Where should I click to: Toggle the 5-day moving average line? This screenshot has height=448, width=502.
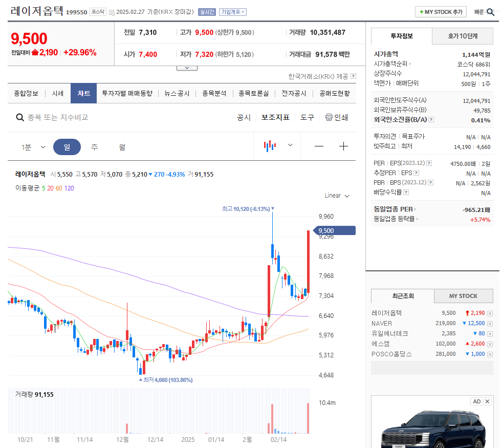point(43,188)
